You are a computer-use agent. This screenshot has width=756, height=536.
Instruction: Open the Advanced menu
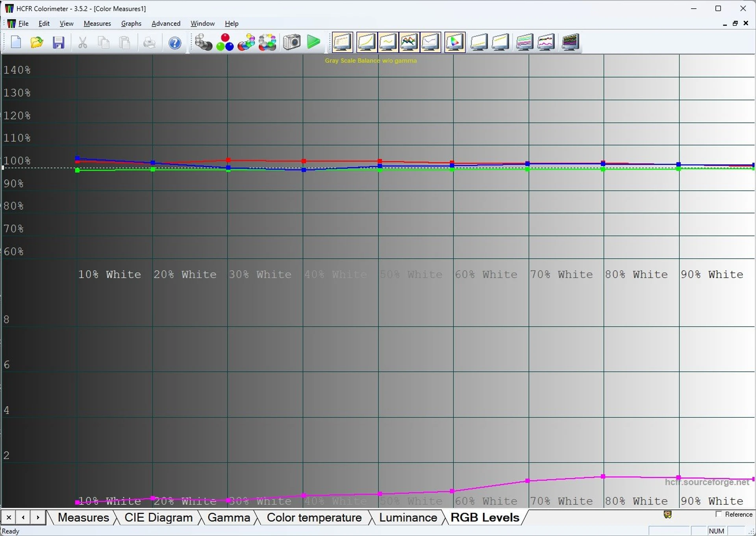coord(166,24)
